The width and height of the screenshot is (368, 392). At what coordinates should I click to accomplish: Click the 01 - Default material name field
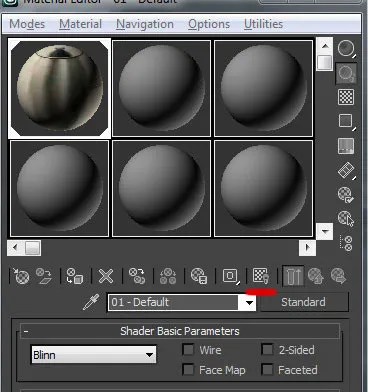174,303
